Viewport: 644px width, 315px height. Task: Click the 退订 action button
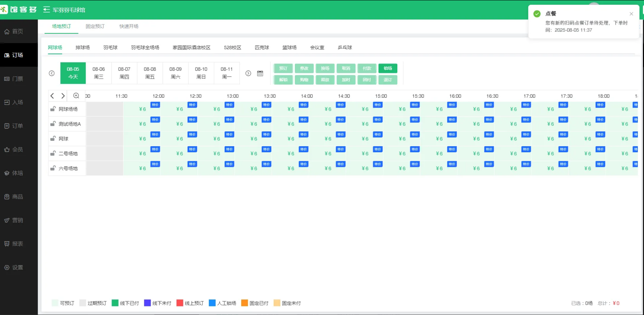(x=388, y=80)
